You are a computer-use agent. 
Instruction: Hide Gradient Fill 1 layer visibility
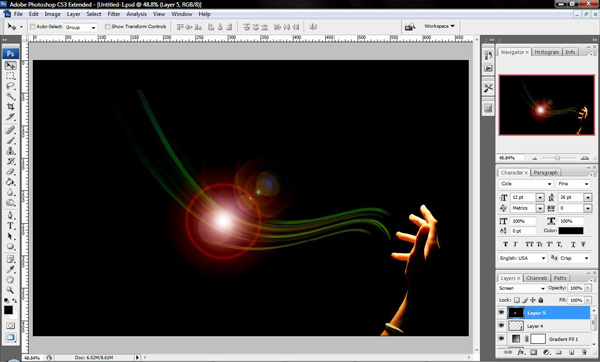coord(501,339)
